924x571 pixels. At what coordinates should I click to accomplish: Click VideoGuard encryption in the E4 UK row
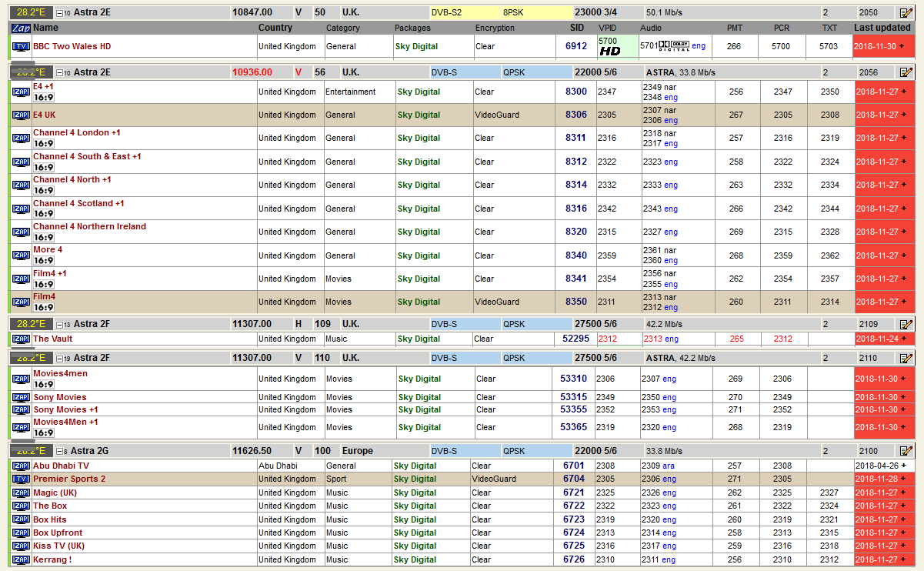(497, 115)
